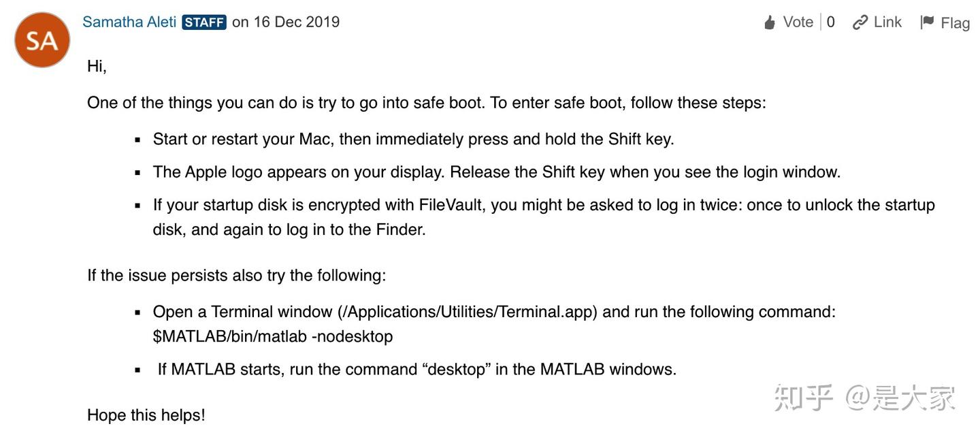Screen dimensions: 980x437
Task: Click the Link text label
Action: tap(888, 22)
